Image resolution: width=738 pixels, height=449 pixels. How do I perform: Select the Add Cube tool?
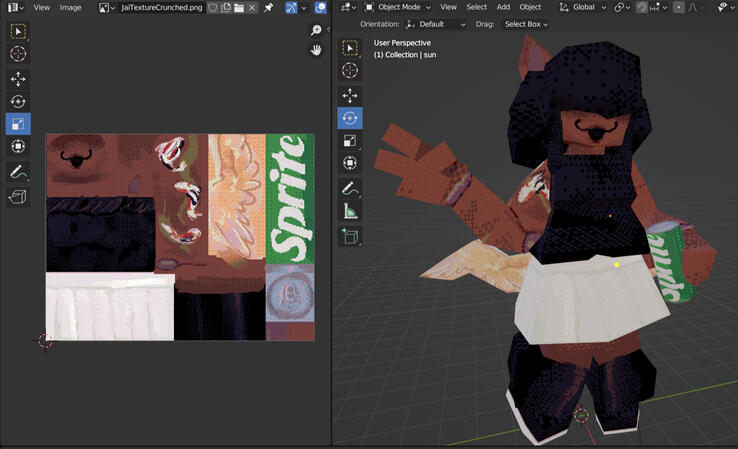pos(349,236)
